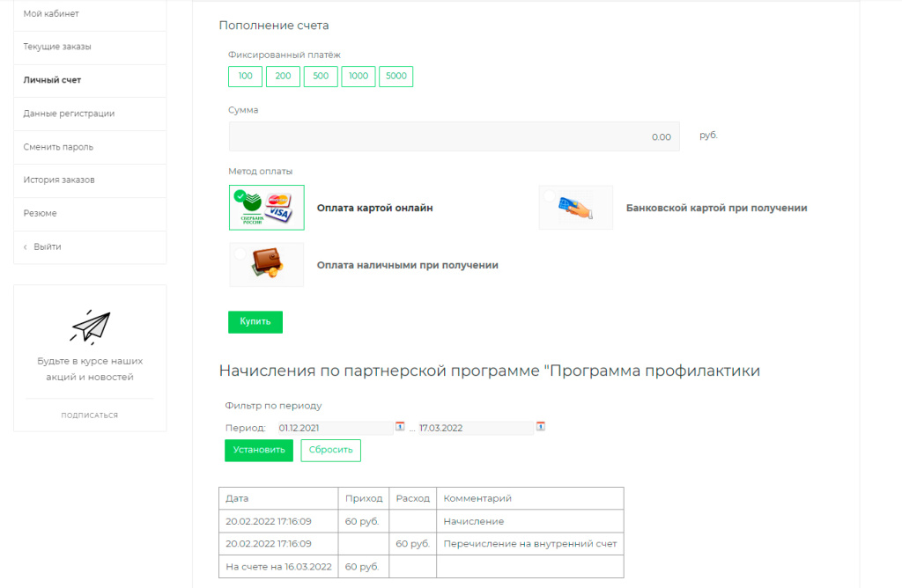Viewport: 902px width, 588px height.
Task: Open the end date calendar picker icon
Action: [x=541, y=426]
